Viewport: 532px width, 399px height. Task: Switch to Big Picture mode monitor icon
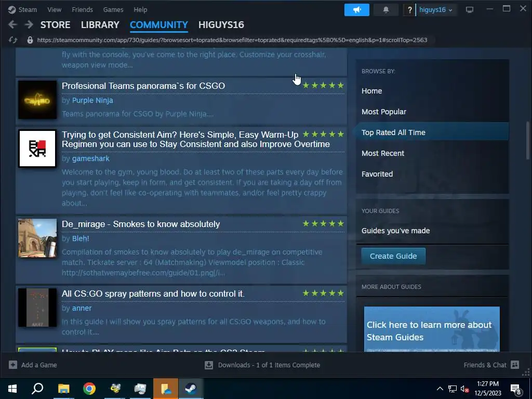coord(470,10)
